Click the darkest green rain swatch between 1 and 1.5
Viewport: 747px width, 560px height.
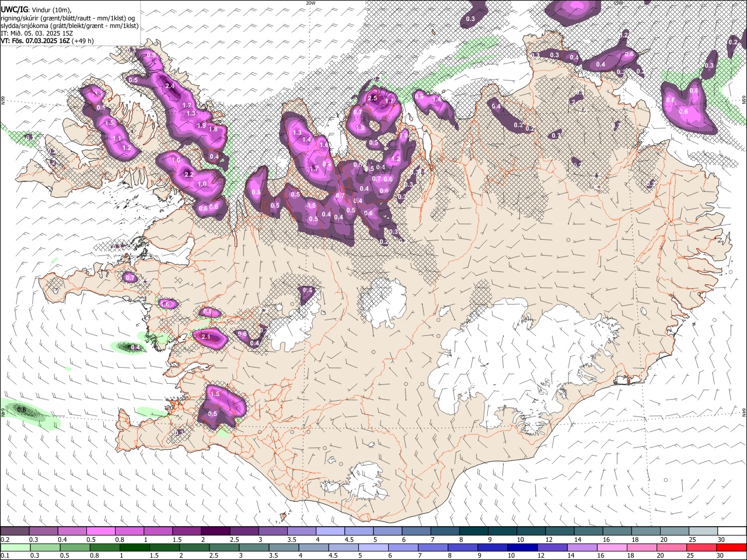click(134, 547)
